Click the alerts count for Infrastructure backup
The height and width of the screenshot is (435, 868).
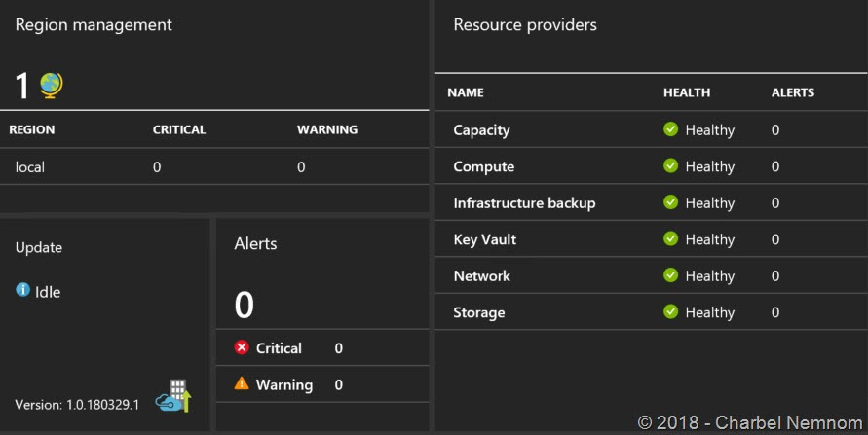(x=775, y=202)
